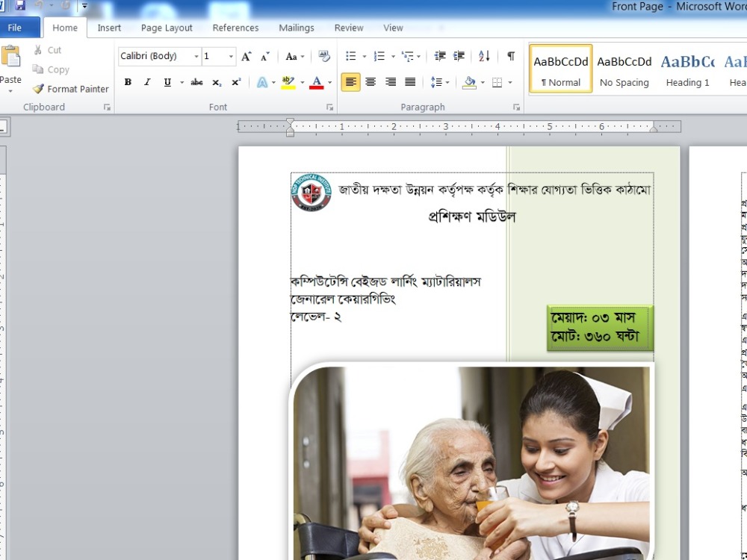Apply the No Spacing style
This screenshot has height=560, width=747.
tap(624, 69)
